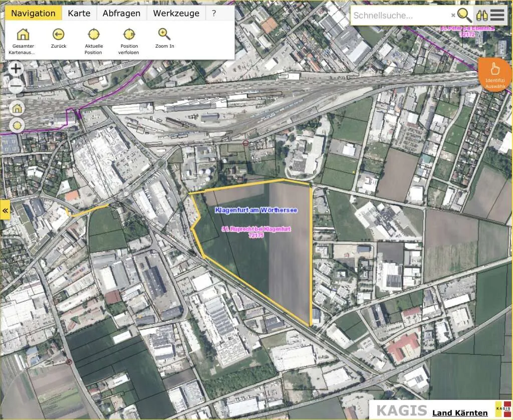The height and width of the screenshot is (420, 513).
Task: Click the round yellow location button on map
Action: pos(17,125)
